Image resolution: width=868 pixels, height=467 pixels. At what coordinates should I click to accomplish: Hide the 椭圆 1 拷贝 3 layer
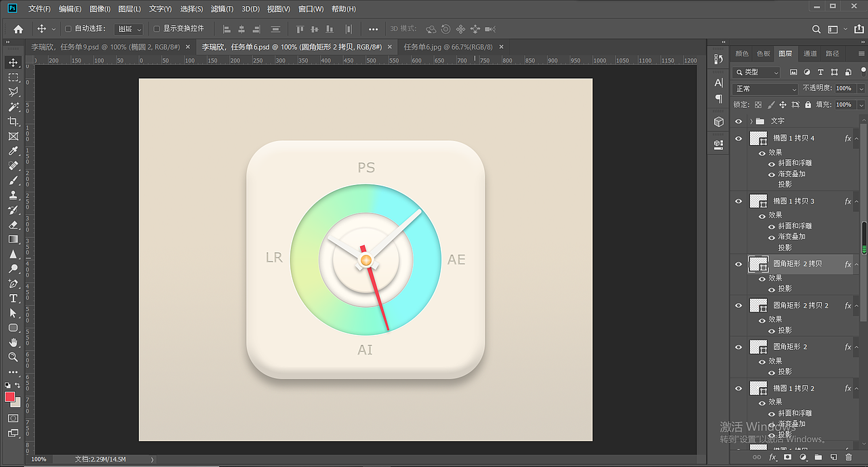point(738,201)
